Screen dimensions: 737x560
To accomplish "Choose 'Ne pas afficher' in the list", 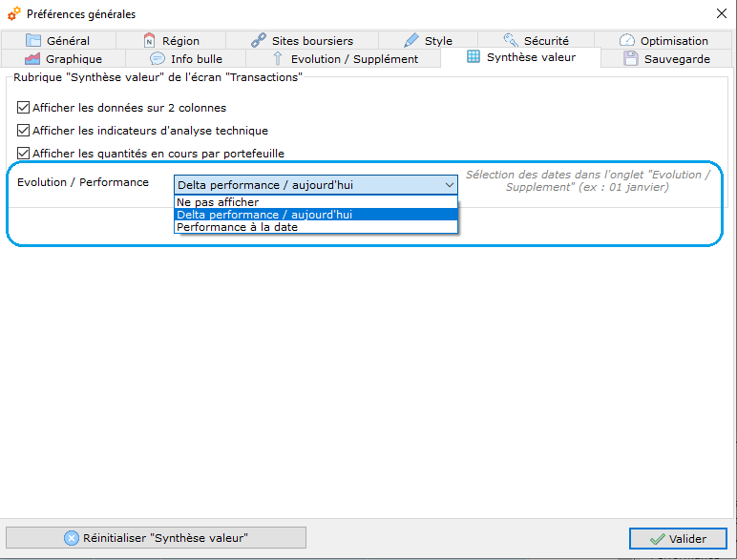I will coord(315,202).
